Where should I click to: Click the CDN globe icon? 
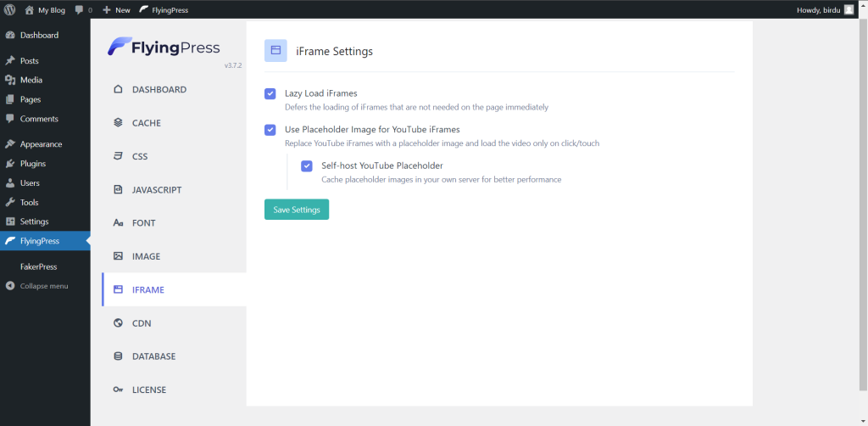coord(118,323)
